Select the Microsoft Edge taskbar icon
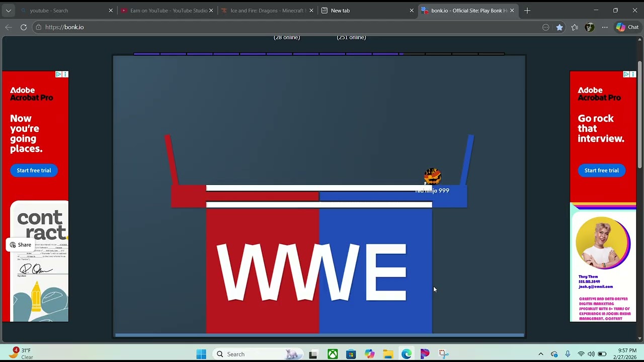 click(407, 354)
